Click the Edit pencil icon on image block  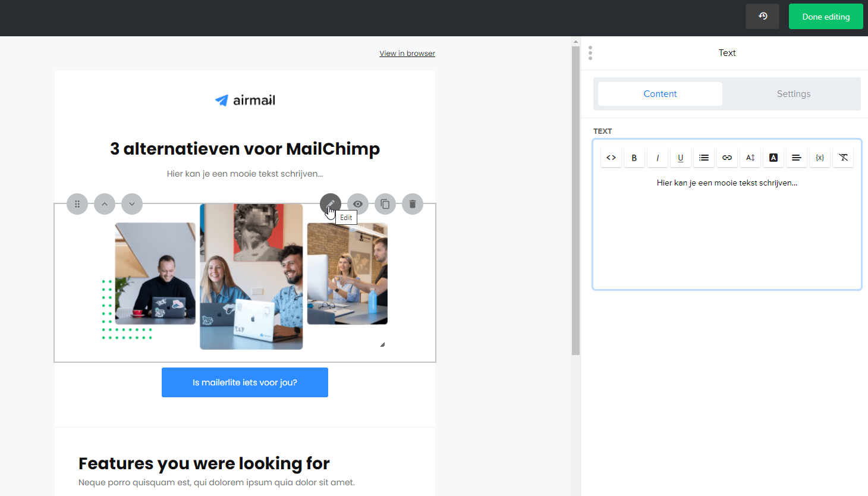331,204
